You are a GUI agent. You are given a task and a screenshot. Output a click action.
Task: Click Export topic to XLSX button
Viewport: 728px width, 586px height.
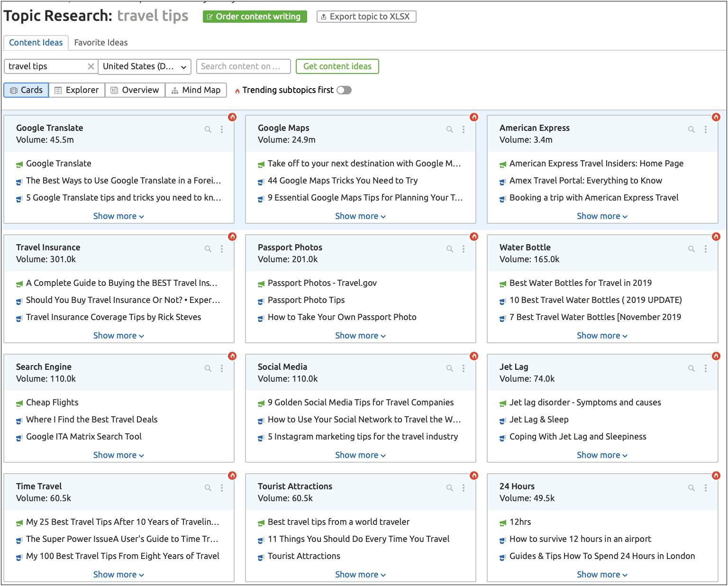pyautogui.click(x=366, y=17)
